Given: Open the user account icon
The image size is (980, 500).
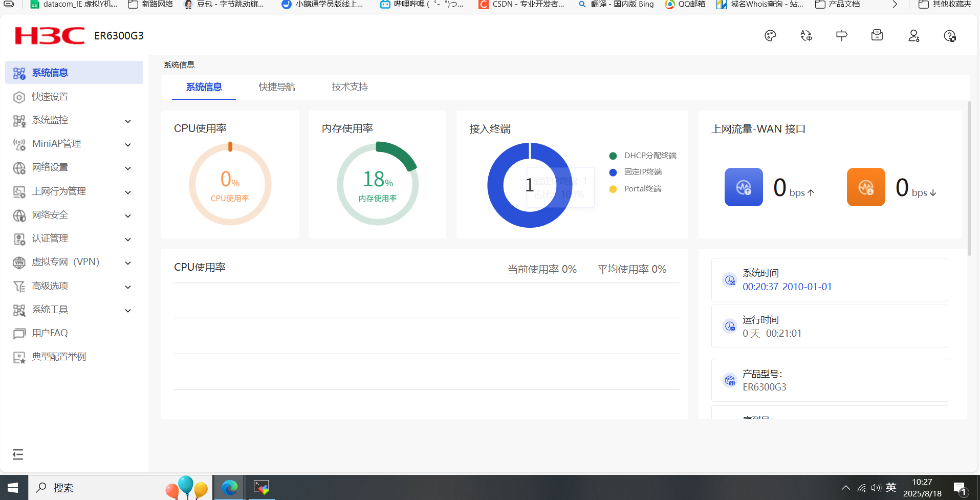Looking at the screenshot, I should (x=913, y=35).
